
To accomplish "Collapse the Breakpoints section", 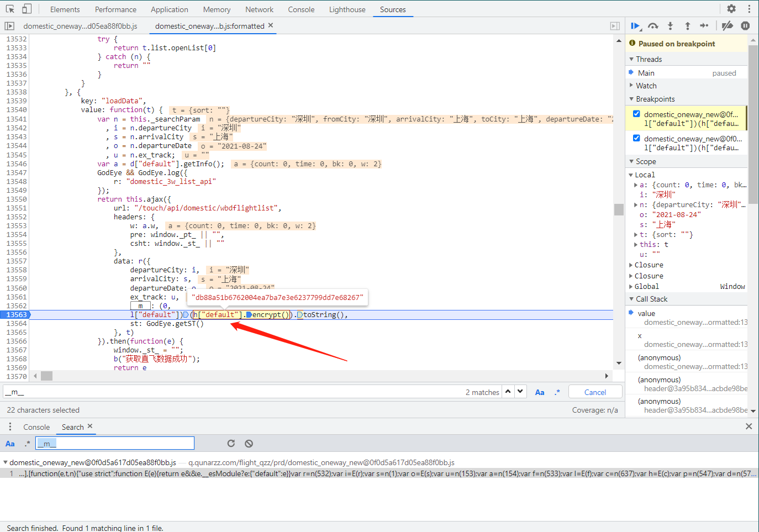I will tap(631, 99).
